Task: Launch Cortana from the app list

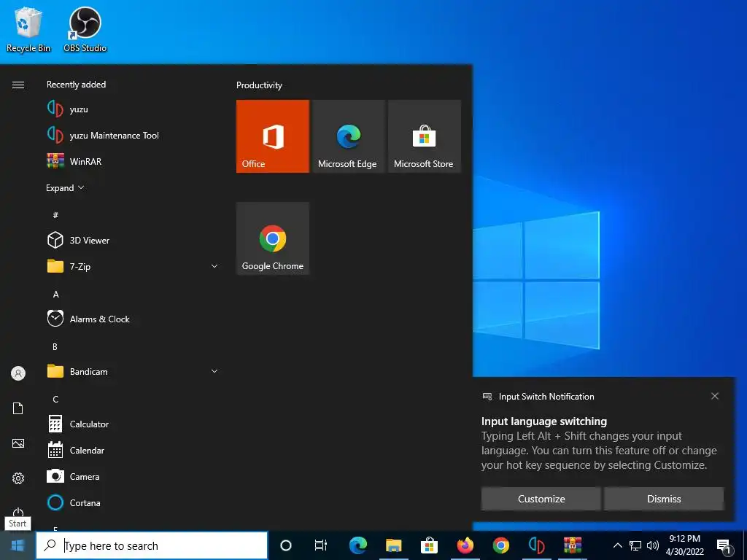Action: pyautogui.click(x=133, y=502)
